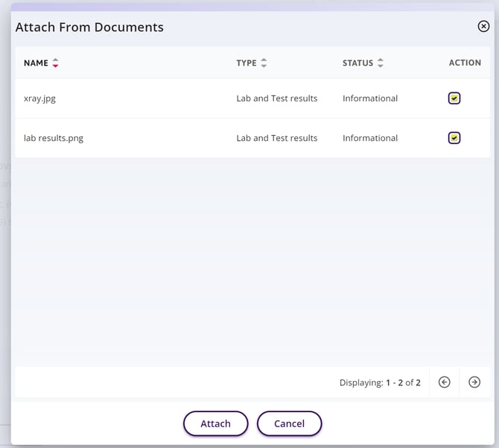Uncheck the xray.jpg checkbox

click(454, 98)
